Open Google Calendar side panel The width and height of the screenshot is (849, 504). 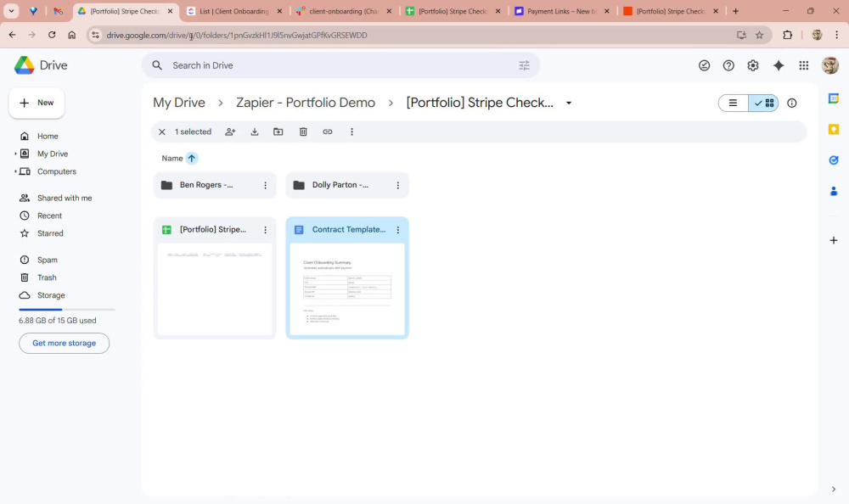834,98
